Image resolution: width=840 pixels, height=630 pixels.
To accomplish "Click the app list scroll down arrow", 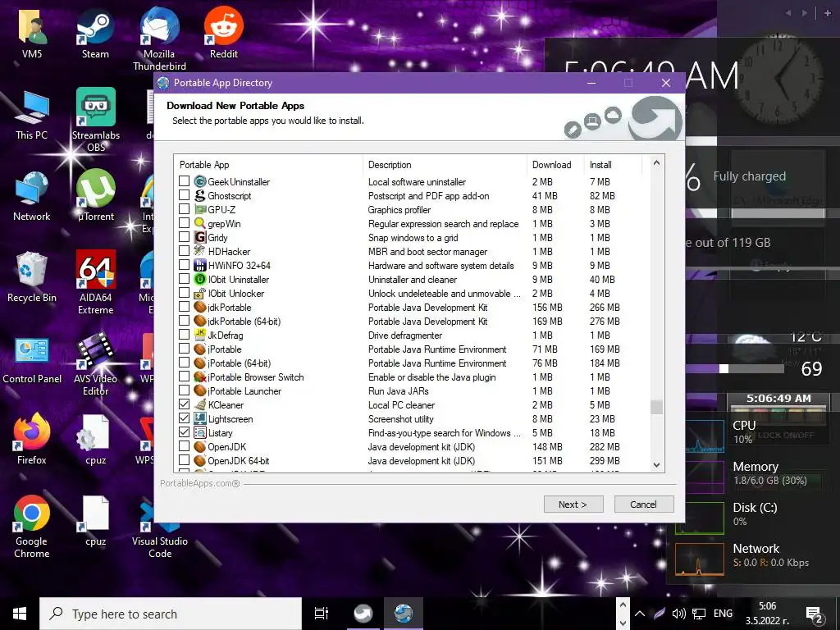I will tap(656, 465).
